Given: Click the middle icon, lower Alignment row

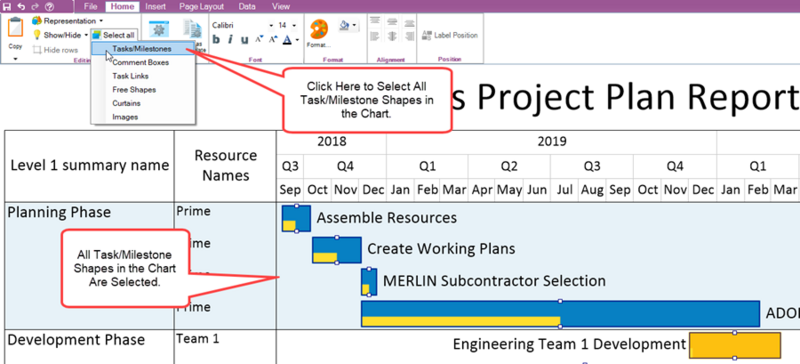Looking at the screenshot, I should click(392, 37).
